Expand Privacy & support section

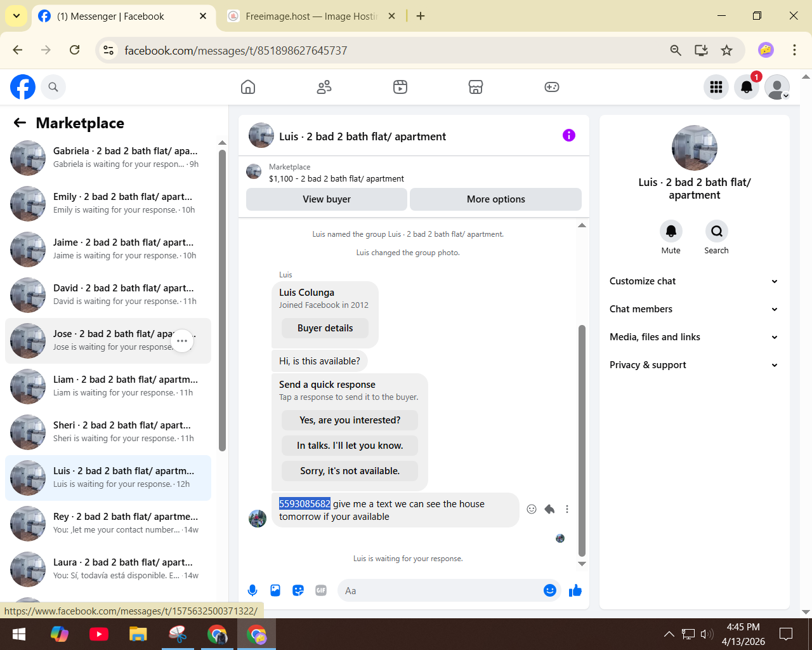tap(694, 365)
